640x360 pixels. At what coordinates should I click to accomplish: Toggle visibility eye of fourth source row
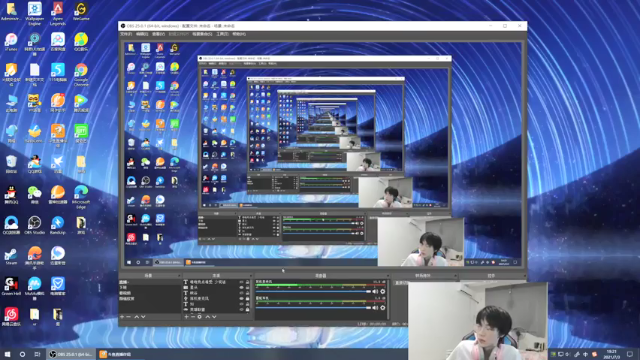pyautogui.click(x=241, y=298)
